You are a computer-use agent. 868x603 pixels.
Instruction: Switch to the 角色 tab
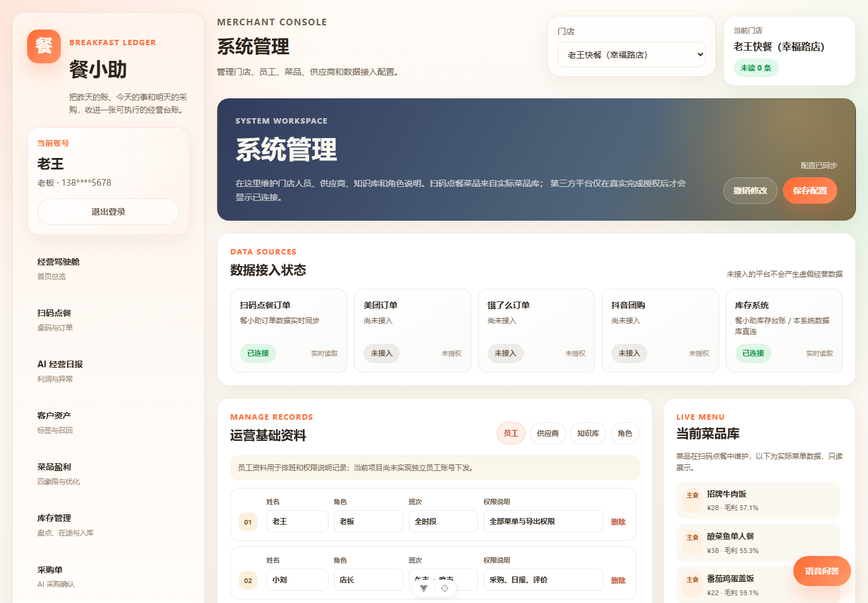(x=625, y=434)
